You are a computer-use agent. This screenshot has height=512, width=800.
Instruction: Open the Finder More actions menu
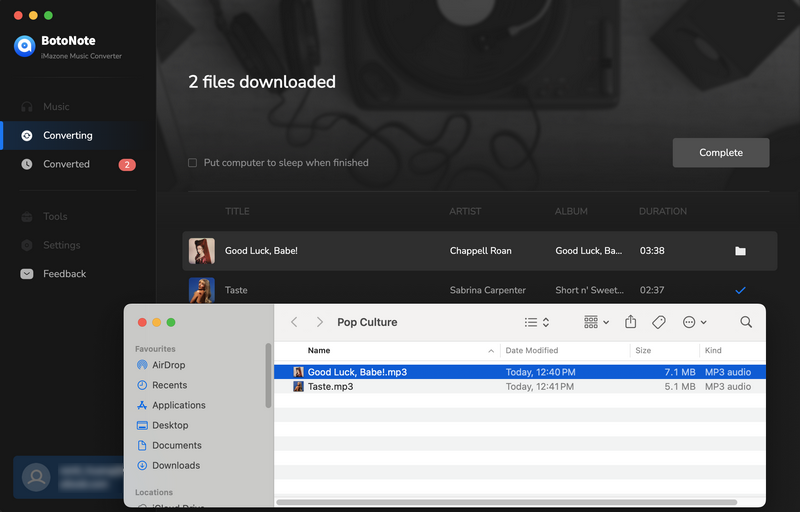(694, 322)
